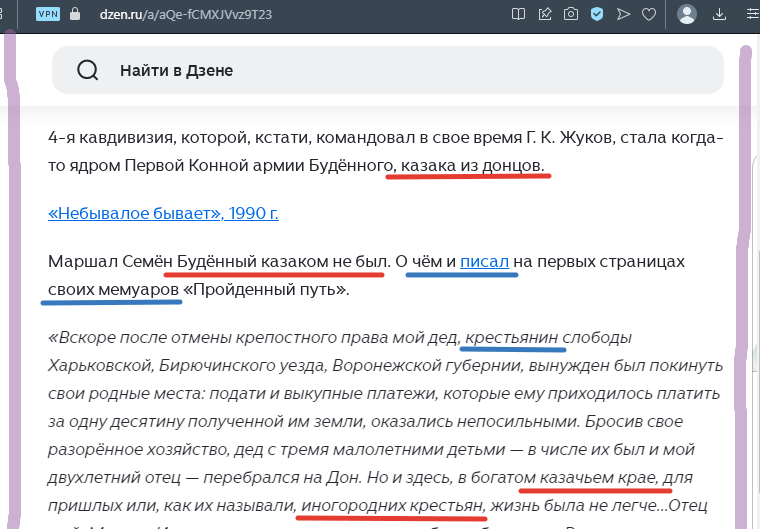This screenshot has width=760, height=529.
Task: Open the profile avatar menu
Action: point(687,14)
